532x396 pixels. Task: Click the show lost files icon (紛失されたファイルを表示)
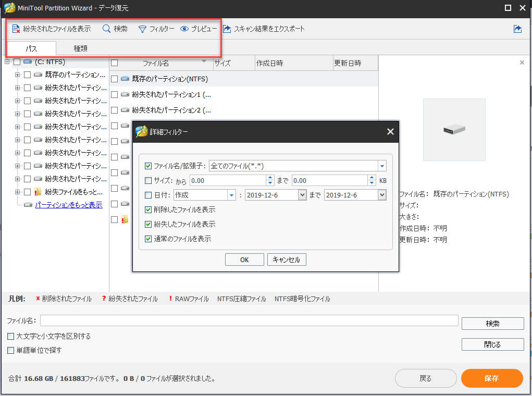click(16, 29)
